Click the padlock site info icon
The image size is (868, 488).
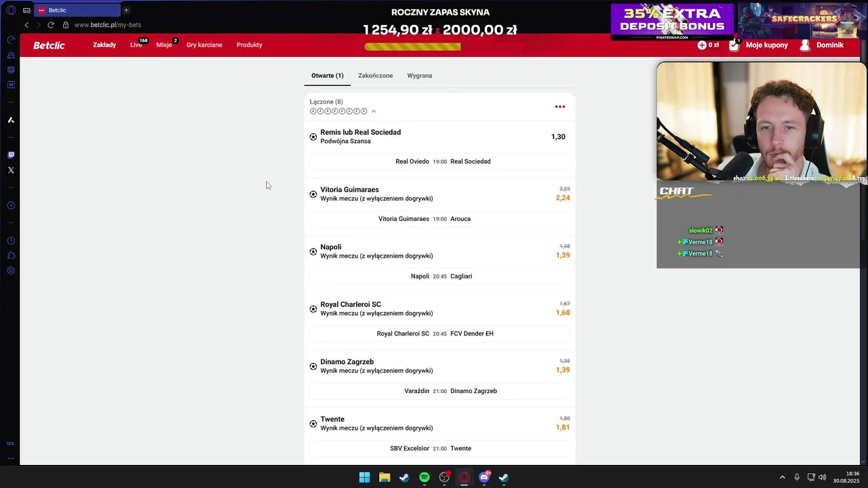pos(66,25)
